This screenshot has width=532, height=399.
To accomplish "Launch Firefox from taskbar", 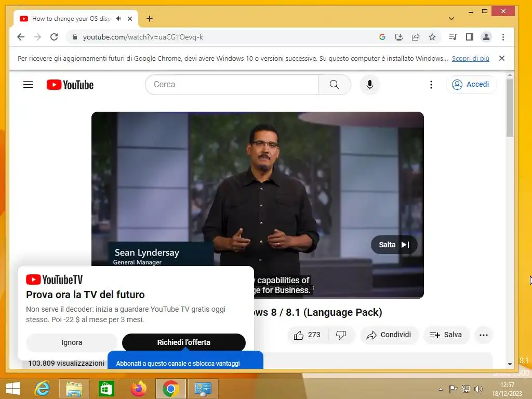I will click(x=138, y=389).
